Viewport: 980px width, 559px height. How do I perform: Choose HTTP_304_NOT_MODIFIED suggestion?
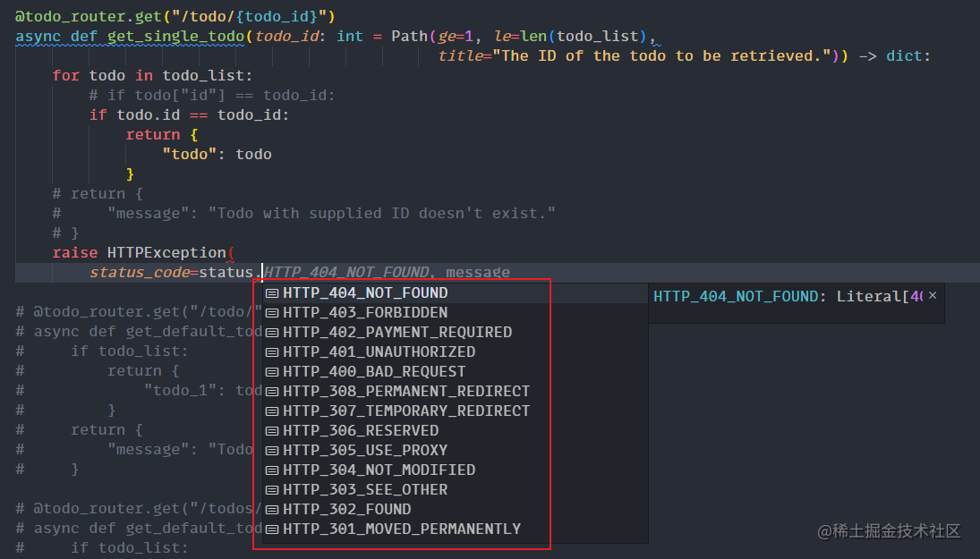tap(455, 470)
